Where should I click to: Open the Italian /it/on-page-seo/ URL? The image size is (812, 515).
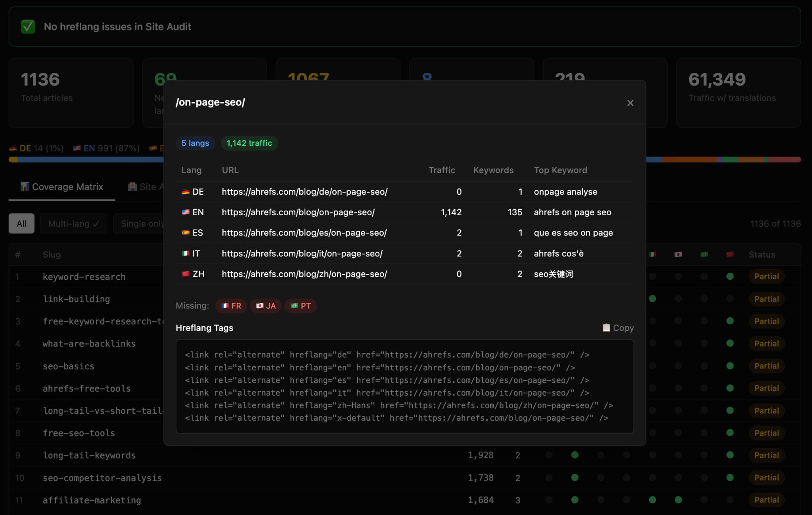(x=302, y=253)
